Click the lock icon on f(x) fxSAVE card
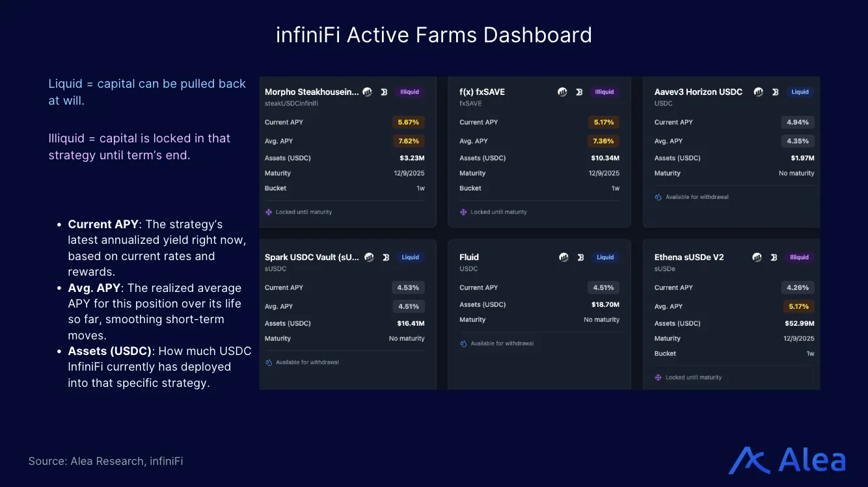 [x=463, y=211]
